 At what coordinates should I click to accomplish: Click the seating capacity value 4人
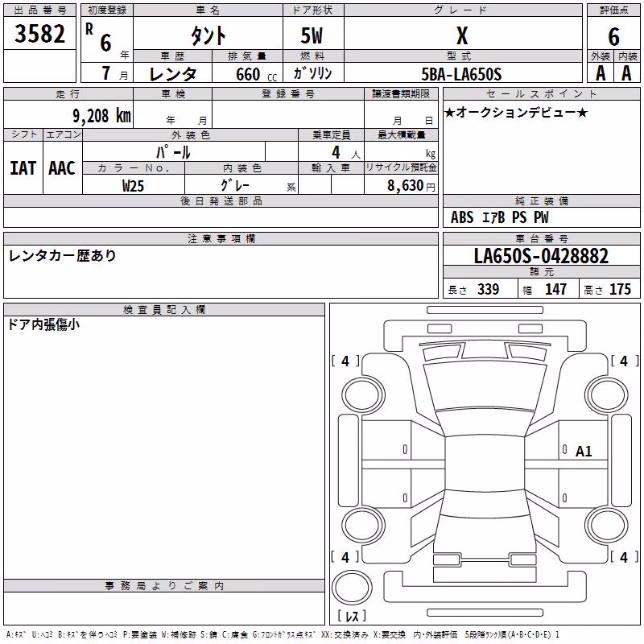pos(346,153)
